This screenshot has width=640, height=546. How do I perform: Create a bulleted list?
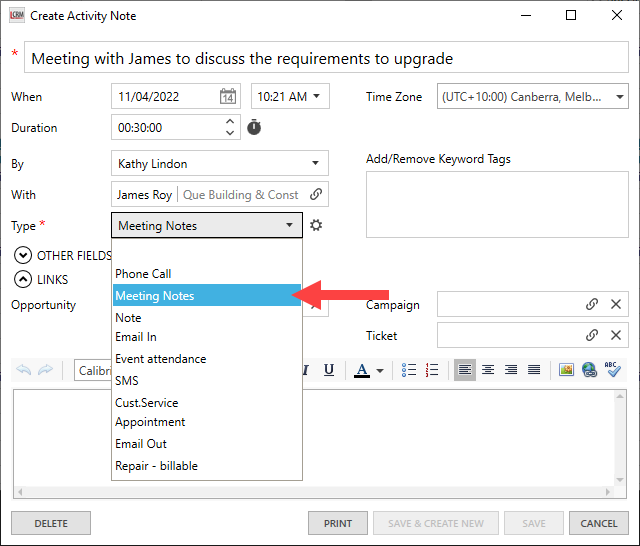pos(408,370)
